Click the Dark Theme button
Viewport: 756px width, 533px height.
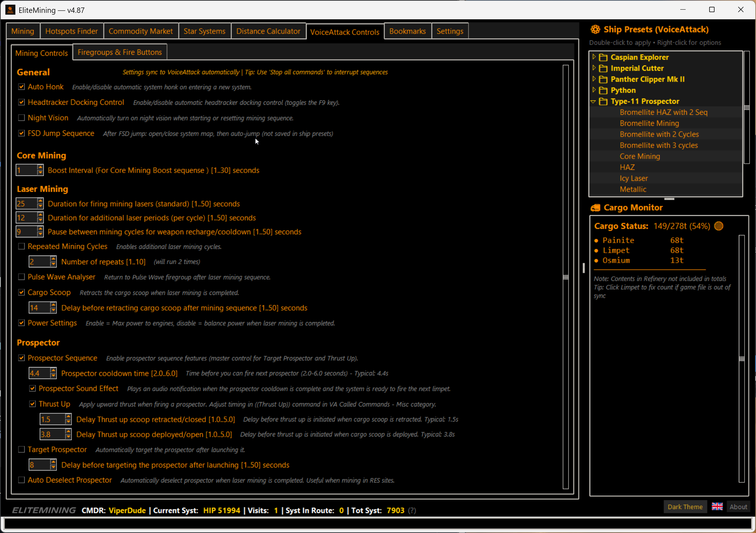pos(685,507)
